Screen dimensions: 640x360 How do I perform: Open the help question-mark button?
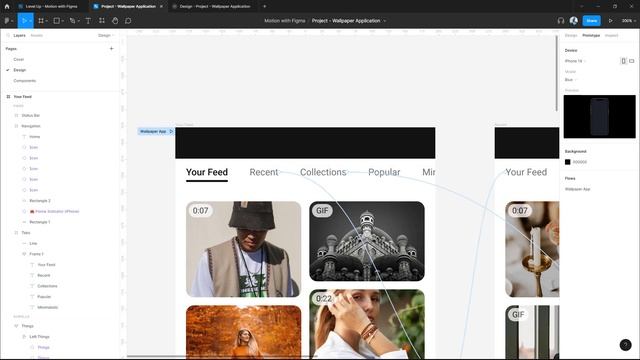click(625, 345)
